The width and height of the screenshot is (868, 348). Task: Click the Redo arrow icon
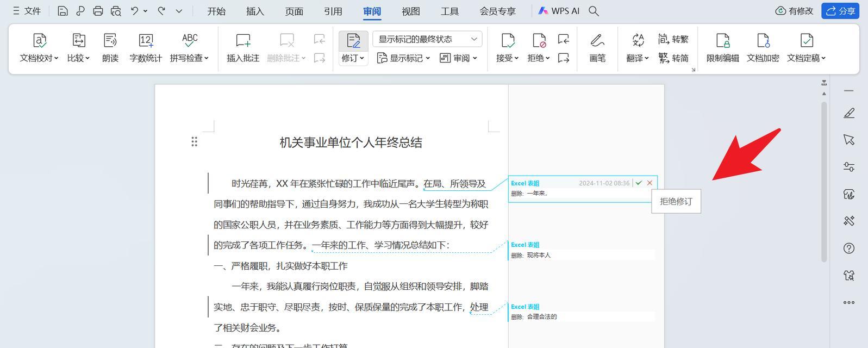[161, 10]
